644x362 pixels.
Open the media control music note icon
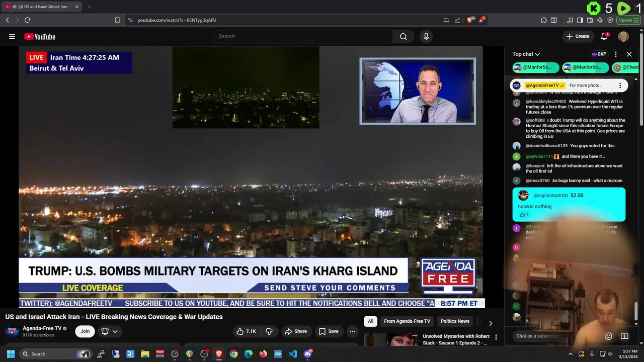point(570,20)
